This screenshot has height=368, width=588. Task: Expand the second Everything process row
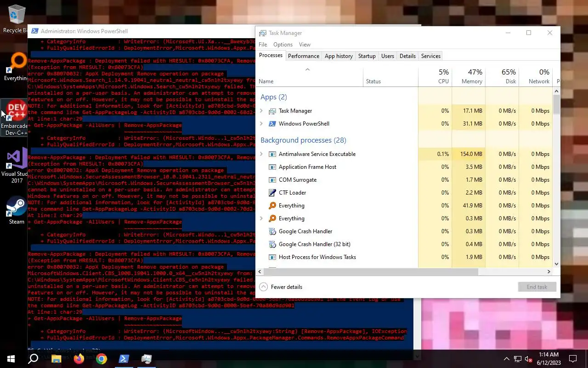[x=261, y=218]
